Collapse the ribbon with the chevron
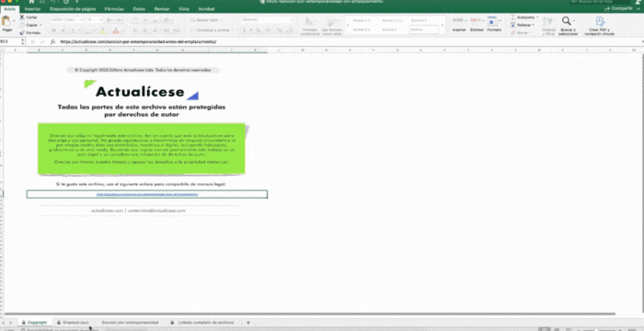Screen dimensions: 644x331 638,8
